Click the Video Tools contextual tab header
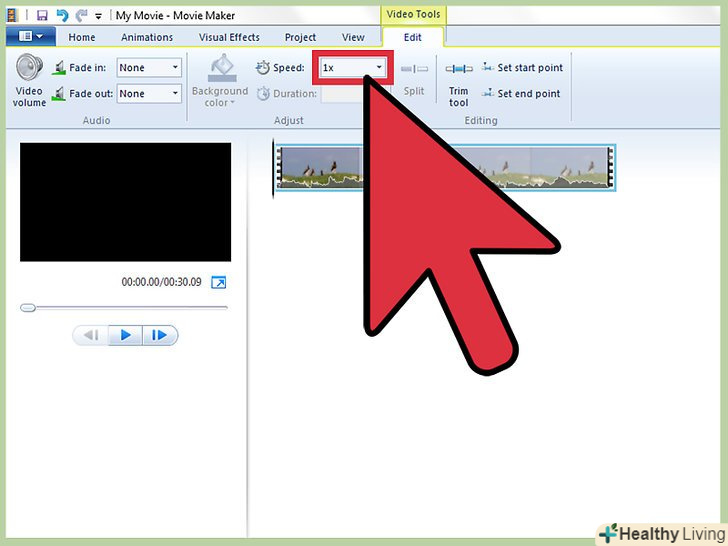 [413, 14]
